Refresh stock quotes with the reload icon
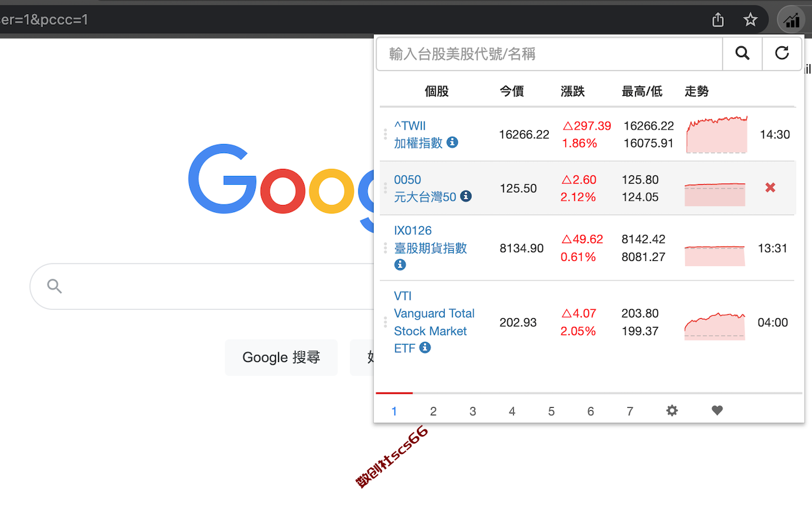 782,53
